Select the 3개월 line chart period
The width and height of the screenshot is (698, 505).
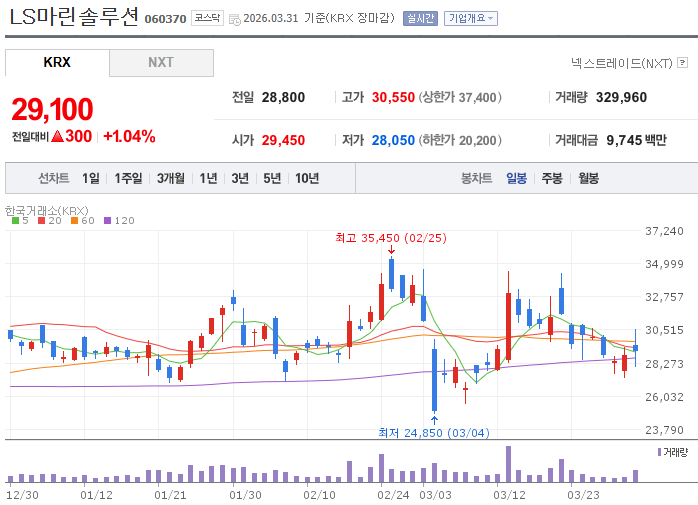click(170, 179)
